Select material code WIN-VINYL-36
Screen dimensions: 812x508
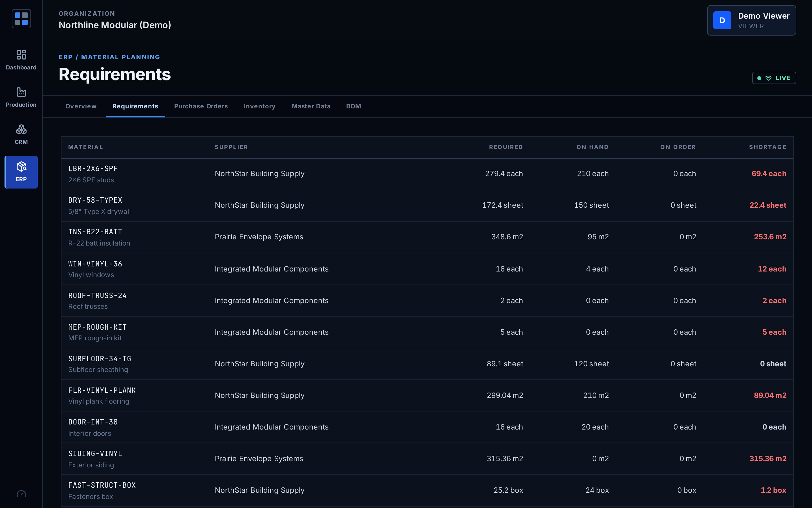95,264
